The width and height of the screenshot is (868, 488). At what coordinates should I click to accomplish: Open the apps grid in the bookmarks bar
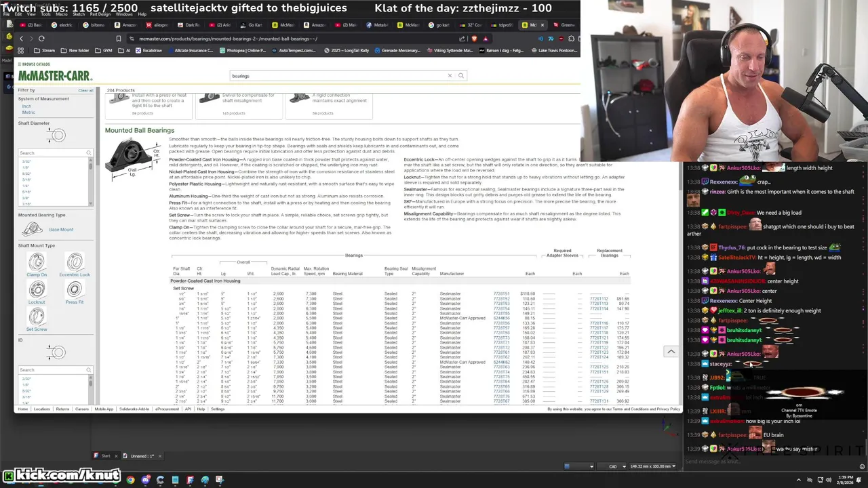pos(21,50)
